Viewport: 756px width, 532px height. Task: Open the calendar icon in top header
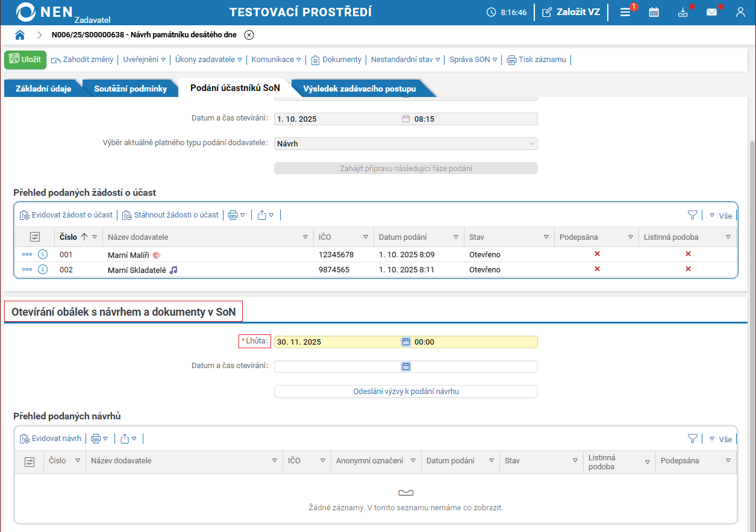click(x=654, y=12)
